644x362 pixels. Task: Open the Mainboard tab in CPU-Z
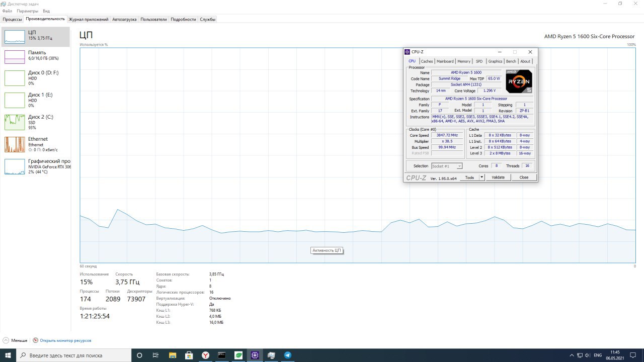[x=445, y=61]
